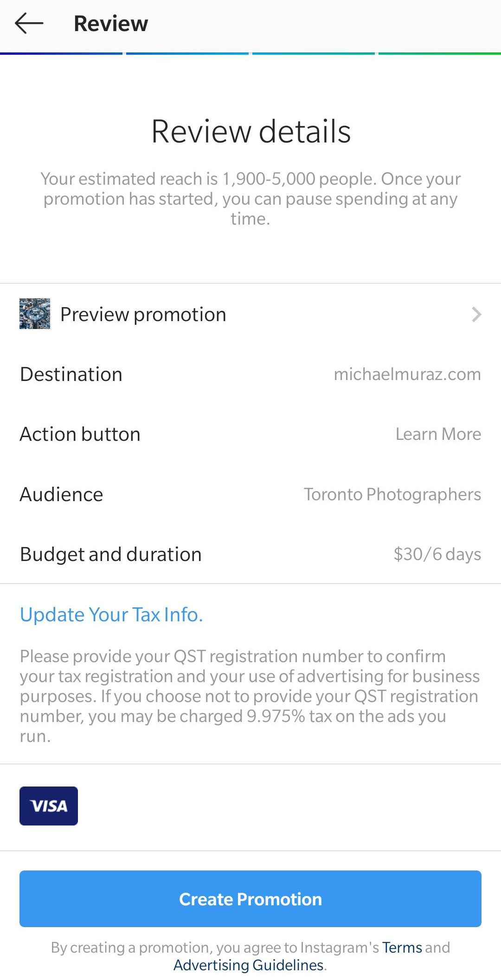Image resolution: width=501 pixels, height=980 pixels.
Task: Change the Learn More action value
Action: (438, 434)
